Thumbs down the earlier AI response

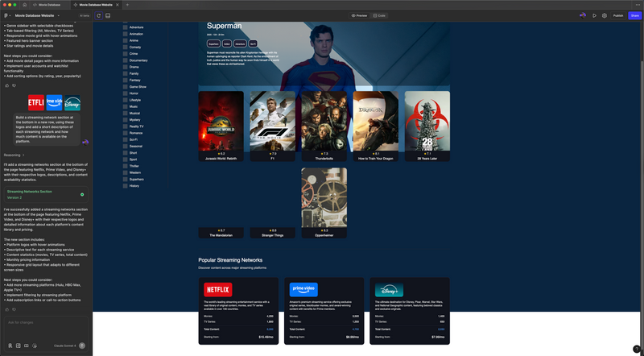14,85
